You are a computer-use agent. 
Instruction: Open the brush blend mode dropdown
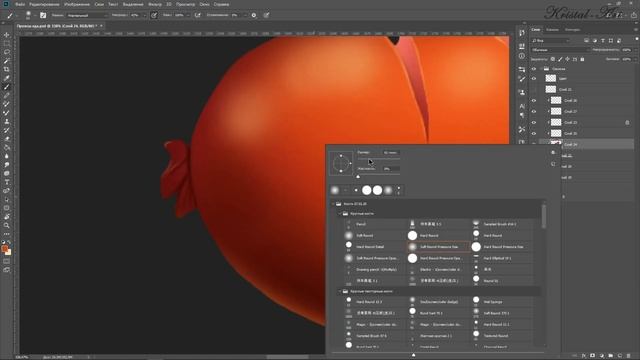(x=87, y=15)
